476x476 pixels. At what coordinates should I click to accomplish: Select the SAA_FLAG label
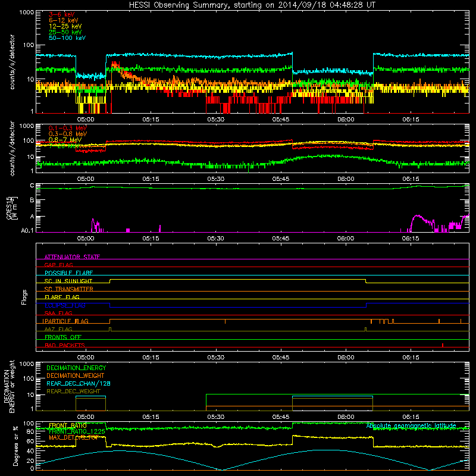pyautogui.click(x=58, y=313)
